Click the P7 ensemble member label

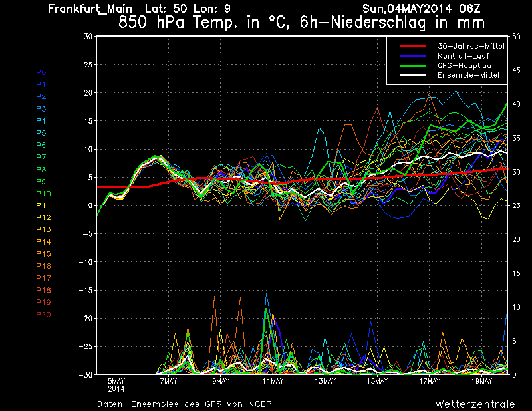41,157
